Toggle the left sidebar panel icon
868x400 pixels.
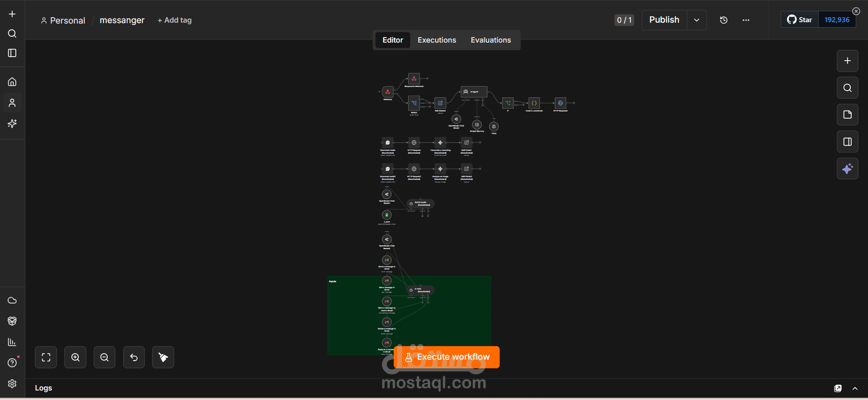tap(12, 53)
